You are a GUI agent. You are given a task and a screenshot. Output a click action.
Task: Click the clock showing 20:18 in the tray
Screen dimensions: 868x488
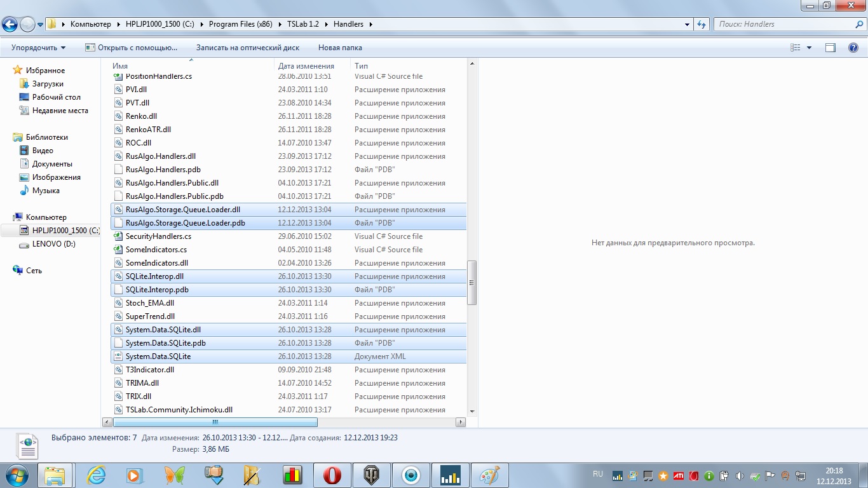834,471
